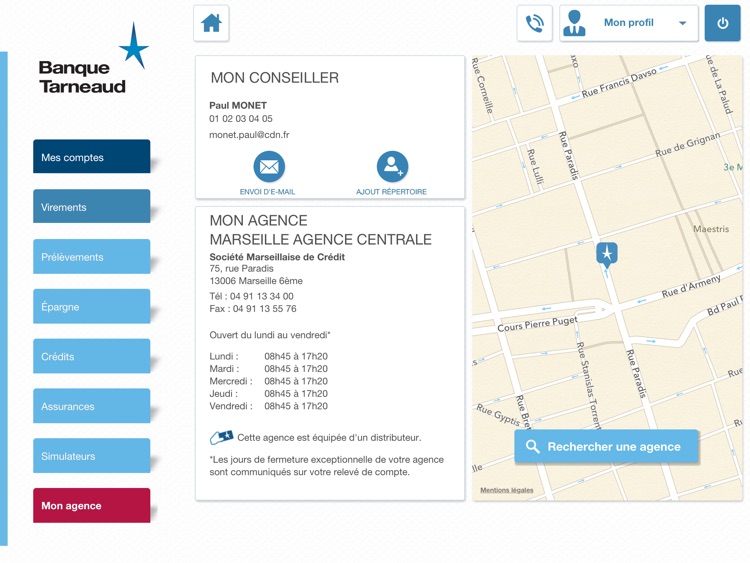Open Assurances menu item
Viewport: 750px width, 563px height.
[91, 406]
